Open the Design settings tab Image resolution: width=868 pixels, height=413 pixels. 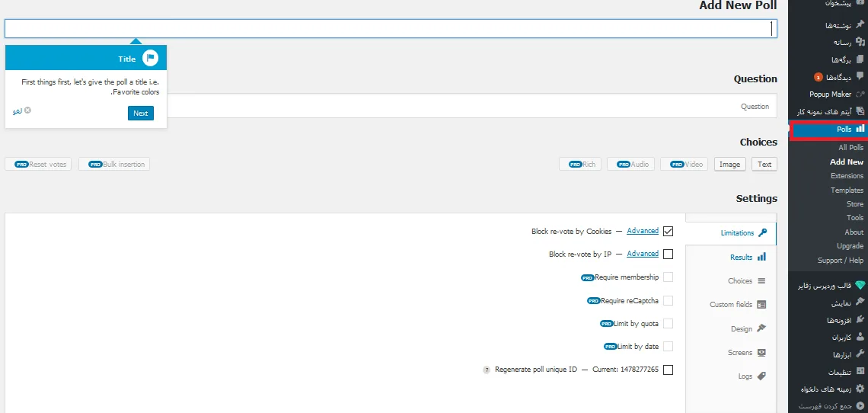[731, 328]
